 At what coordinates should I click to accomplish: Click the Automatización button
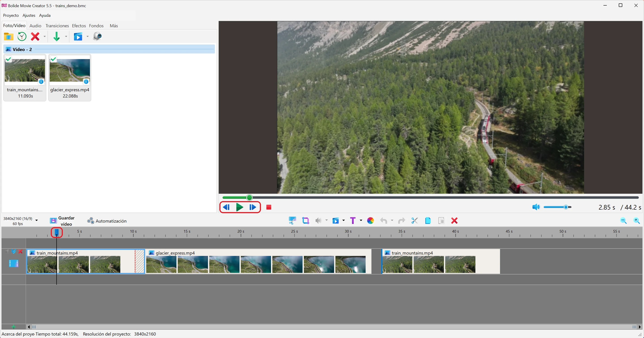click(x=107, y=221)
